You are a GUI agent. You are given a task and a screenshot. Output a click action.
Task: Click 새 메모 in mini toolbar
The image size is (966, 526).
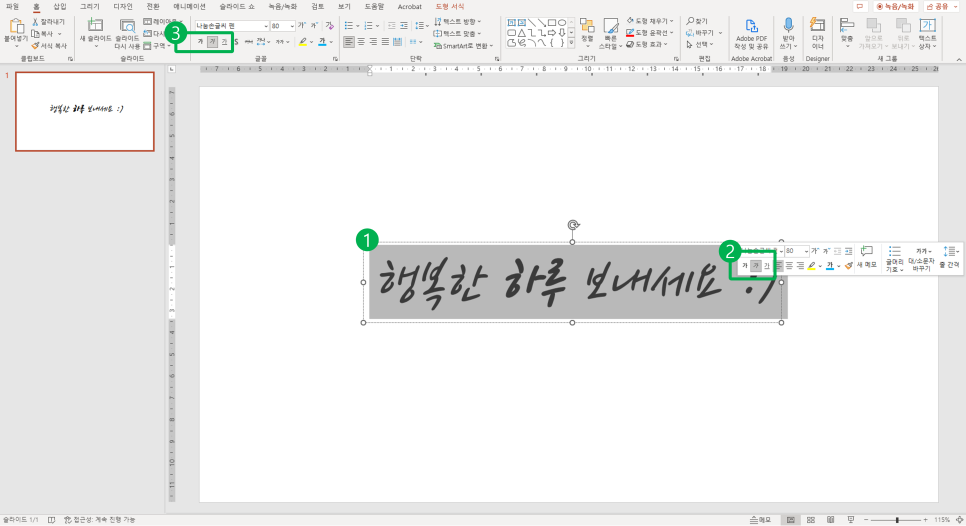(866, 257)
